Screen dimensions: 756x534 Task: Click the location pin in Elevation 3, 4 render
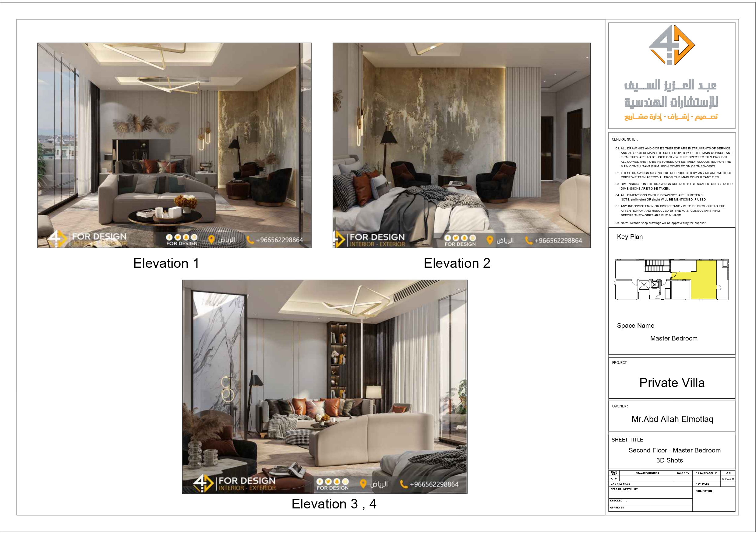coord(363,484)
